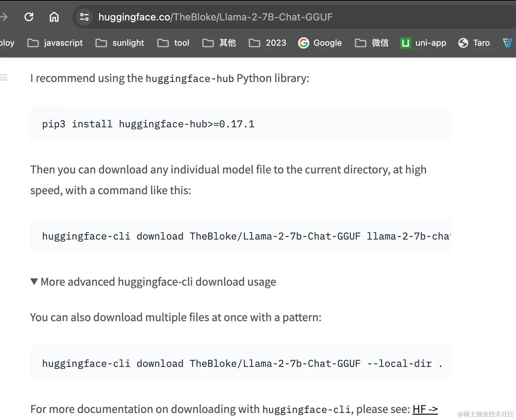This screenshot has width=516, height=420.
Task: Open the Taro bookmark
Action: (x=474, y=43)
